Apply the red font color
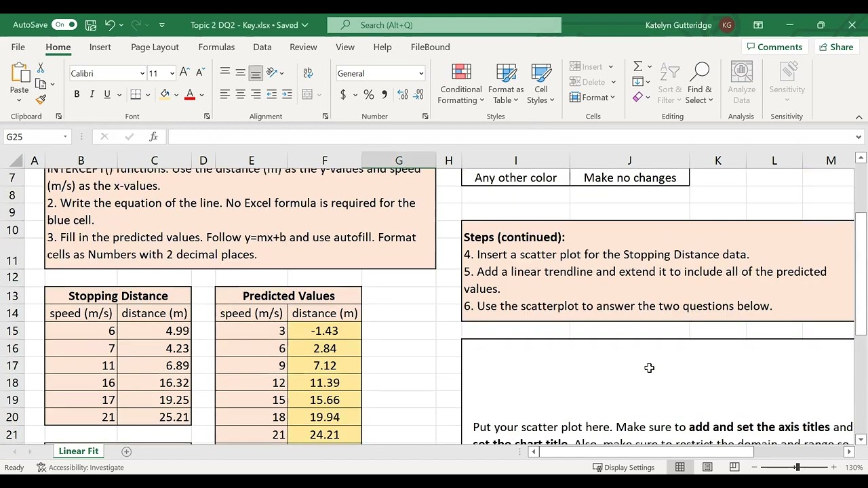 point(190,95)
